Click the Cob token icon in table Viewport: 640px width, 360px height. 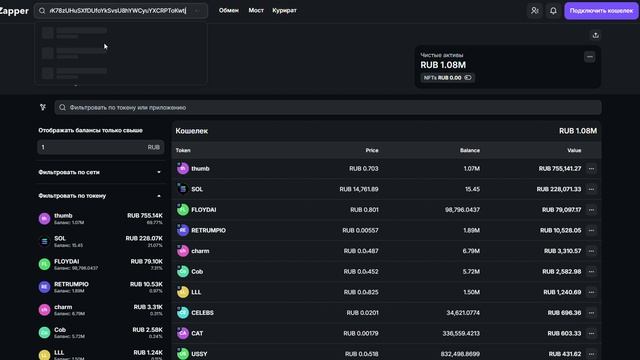pyautogui.click(x=182, y=271)
